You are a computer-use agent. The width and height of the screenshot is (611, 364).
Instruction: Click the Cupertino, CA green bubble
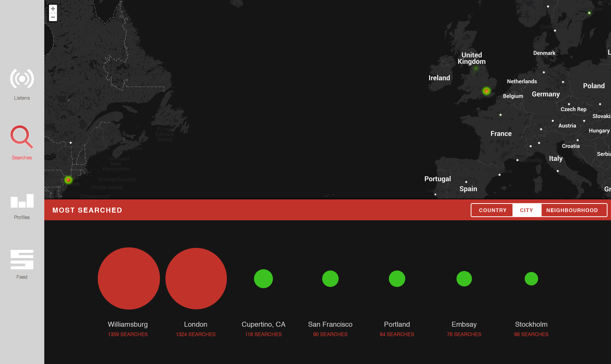(x=263, y=279)
